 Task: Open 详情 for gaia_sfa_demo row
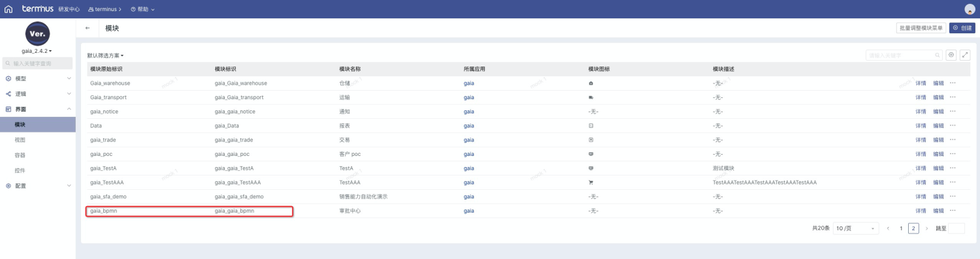(x=921, y=196)
